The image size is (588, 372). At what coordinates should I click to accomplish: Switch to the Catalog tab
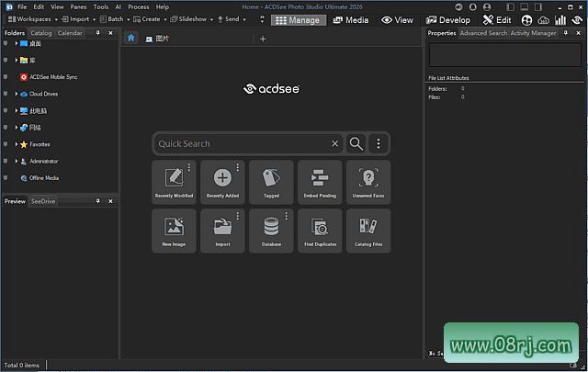pyautogui.click(x=41, y=33)
